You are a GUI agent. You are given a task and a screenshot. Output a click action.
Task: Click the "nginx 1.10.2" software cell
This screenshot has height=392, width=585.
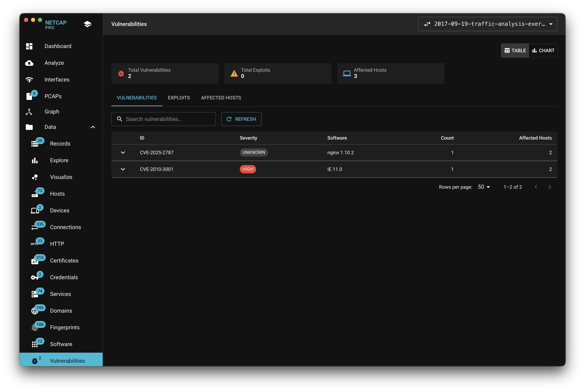pyautogui.click(x=340, y=152)
